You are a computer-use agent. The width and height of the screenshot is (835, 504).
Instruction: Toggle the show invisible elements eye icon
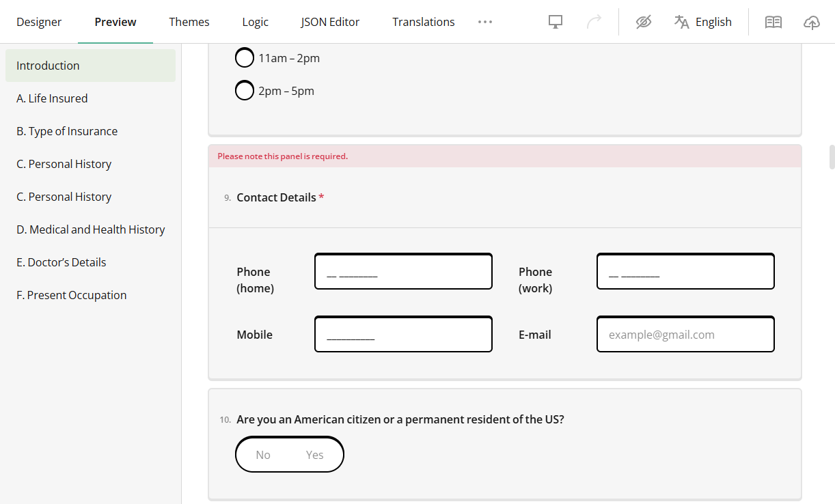(643, 22)
